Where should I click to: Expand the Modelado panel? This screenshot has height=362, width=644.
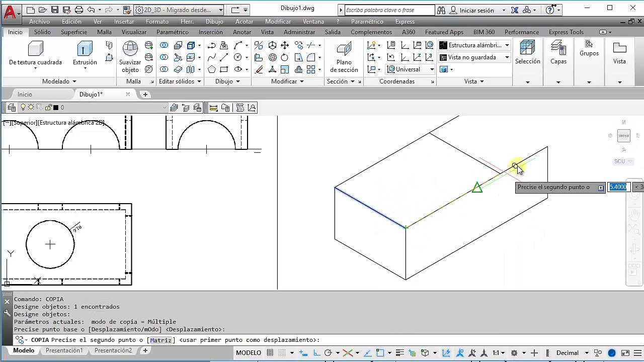pos(59,81)
